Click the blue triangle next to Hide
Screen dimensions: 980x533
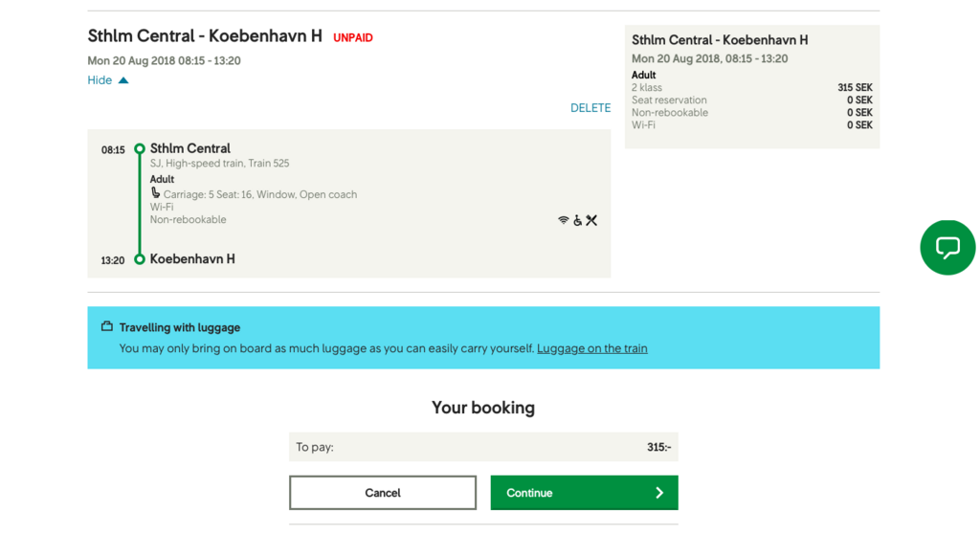pyautogui.click(x=123, y=80)
